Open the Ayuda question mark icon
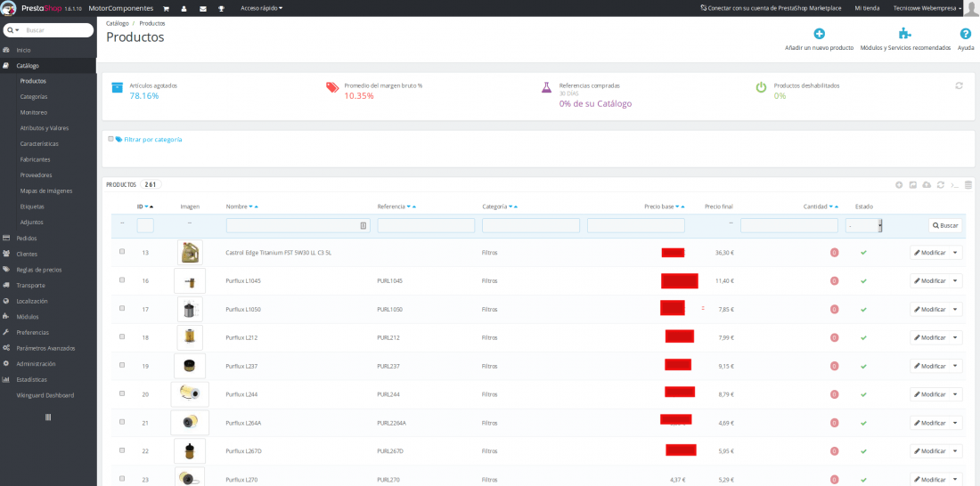The width and height of the screenshot is (980, 486). pyautogui.click(x=966, y=34)
